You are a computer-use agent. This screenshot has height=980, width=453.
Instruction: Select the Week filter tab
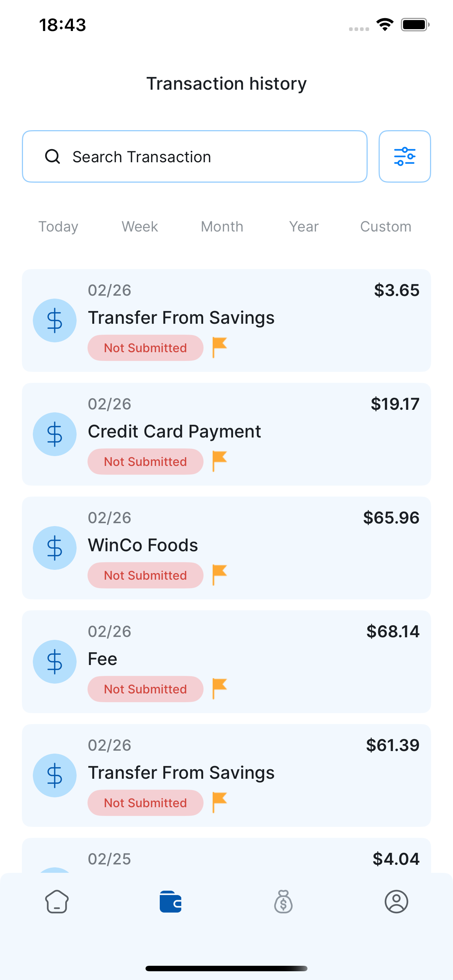pos(140,227)
